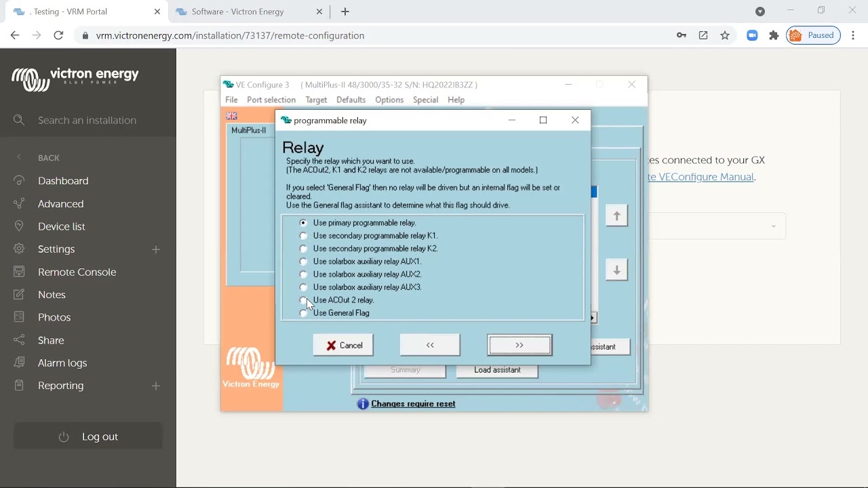Open Settings in sidebar
Screen dimensions: 868x488
(x=56, y=249)
